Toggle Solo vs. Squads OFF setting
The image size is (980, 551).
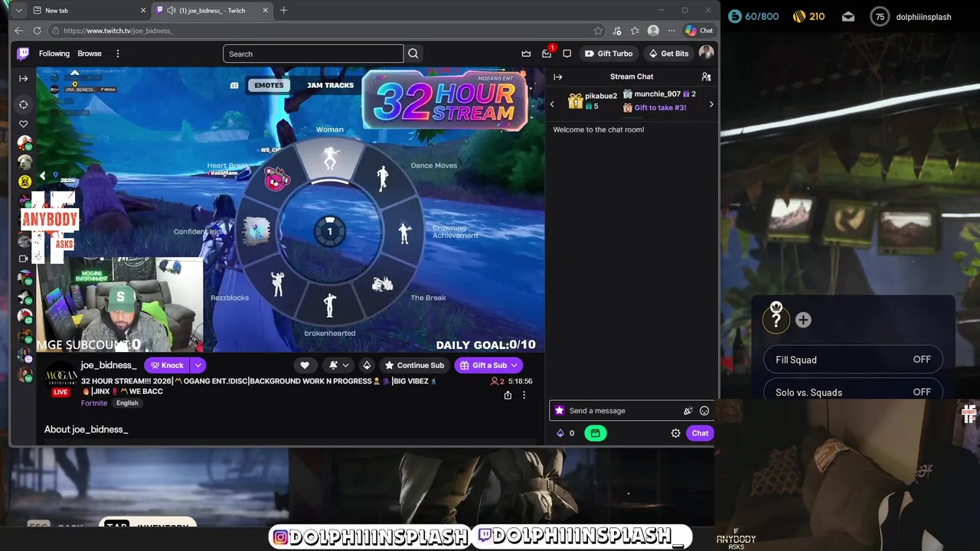pos(853,390)
